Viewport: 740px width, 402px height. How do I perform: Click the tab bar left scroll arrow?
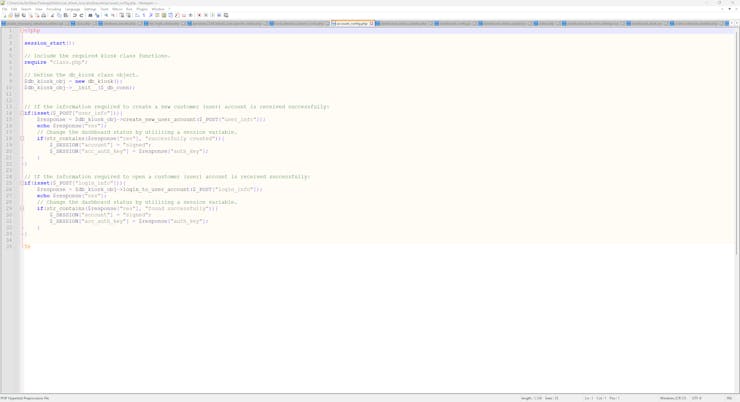732,23
